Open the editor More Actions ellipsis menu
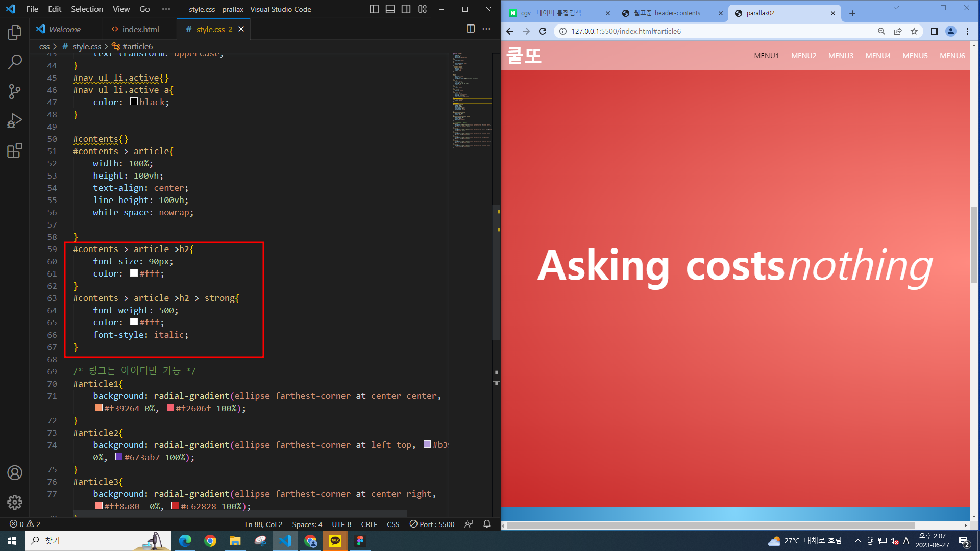Screen dimensions: 980x551 (486, 29)
